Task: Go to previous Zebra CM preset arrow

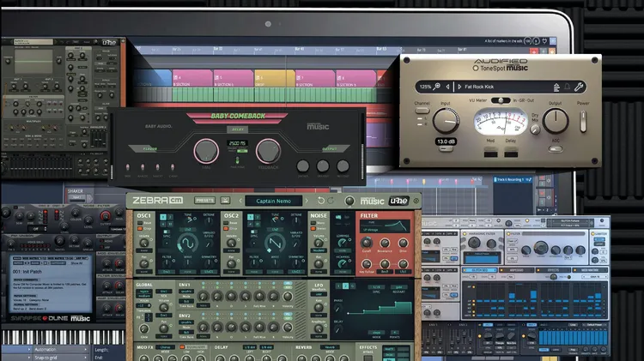Action: 240,201
